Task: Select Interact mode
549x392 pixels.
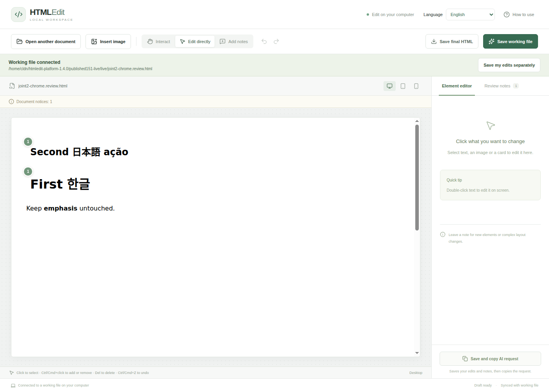Action: click(x=159, y=42)
